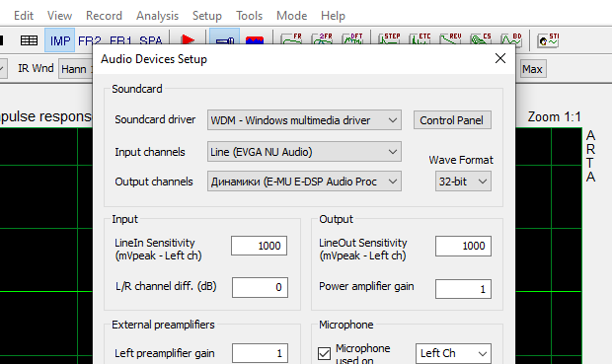Click the Left preamplifier gain field

(x=260, y=353)
